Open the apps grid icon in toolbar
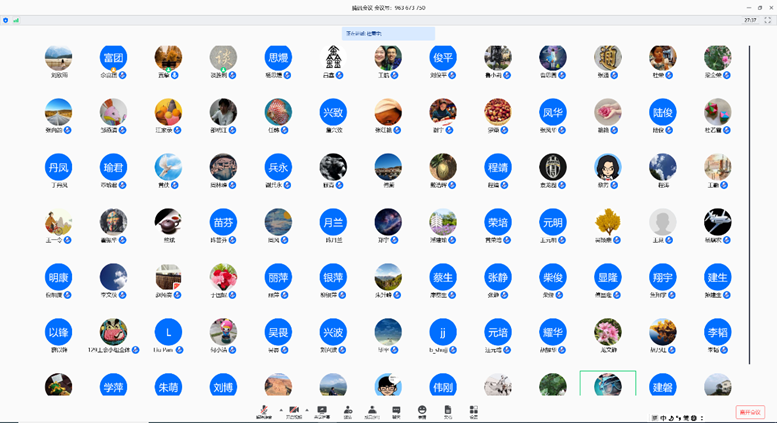Image resolution: width=777 pixels, height=423 pixels. coord(473,410)
